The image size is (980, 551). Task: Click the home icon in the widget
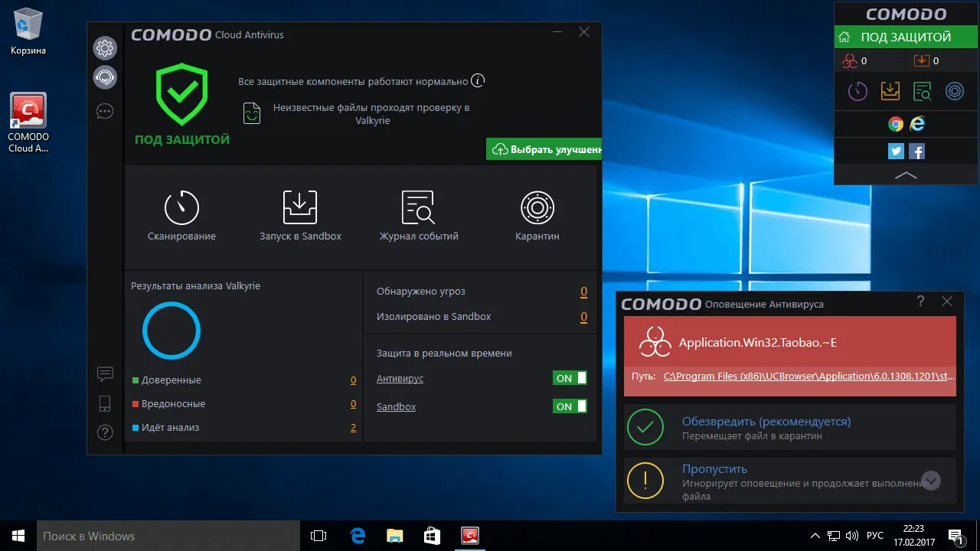[x=844, y=37]
